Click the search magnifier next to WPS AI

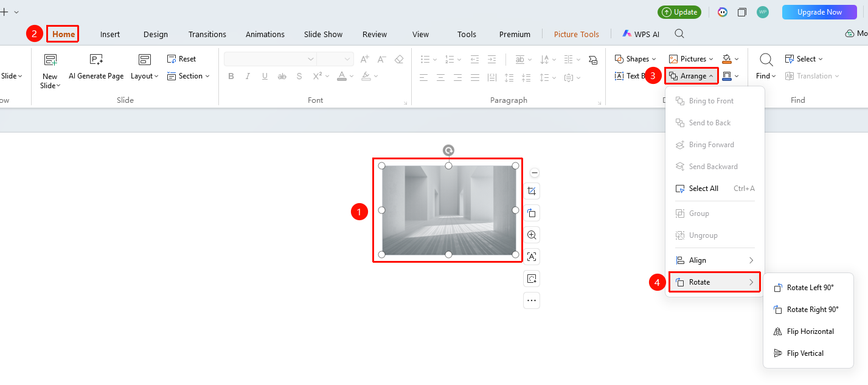pyautogui.click(x=679, y=34)
